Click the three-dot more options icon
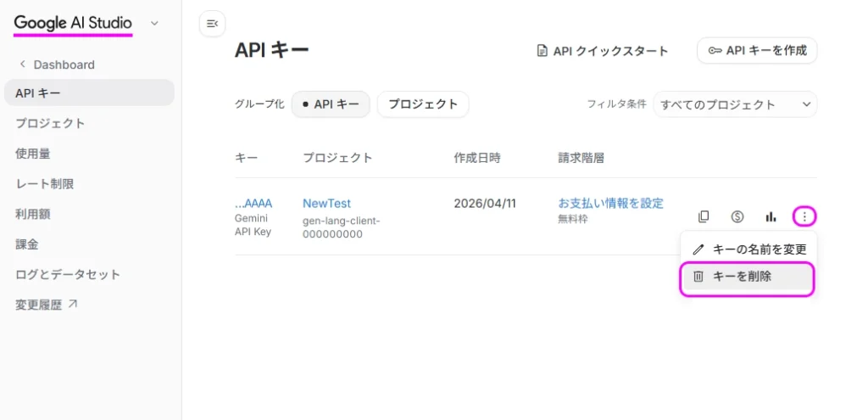868x420 pixels. [x=804, y=216]
